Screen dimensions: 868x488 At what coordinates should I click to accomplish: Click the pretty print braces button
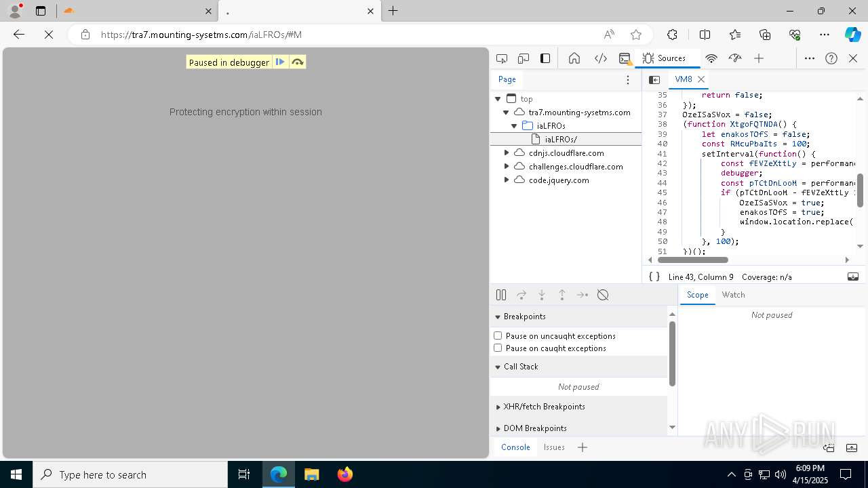(654, 277)
